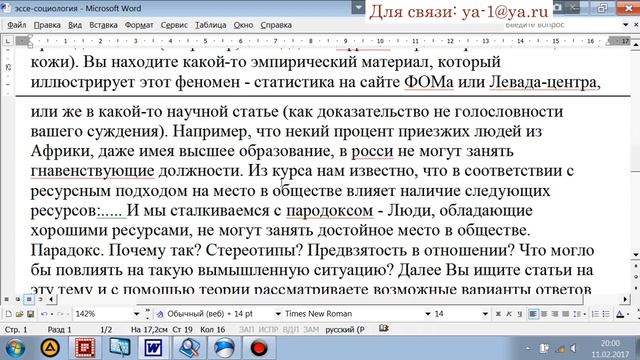Expand the line spacing arrow options
This screenshot has height=360, width=640.
point(584,314)
